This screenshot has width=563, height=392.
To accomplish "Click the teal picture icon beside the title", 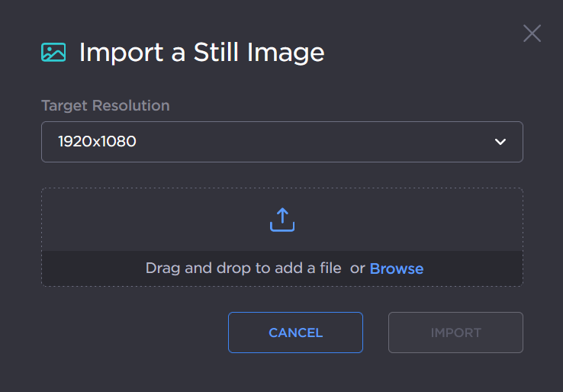I will coord(53,52).
